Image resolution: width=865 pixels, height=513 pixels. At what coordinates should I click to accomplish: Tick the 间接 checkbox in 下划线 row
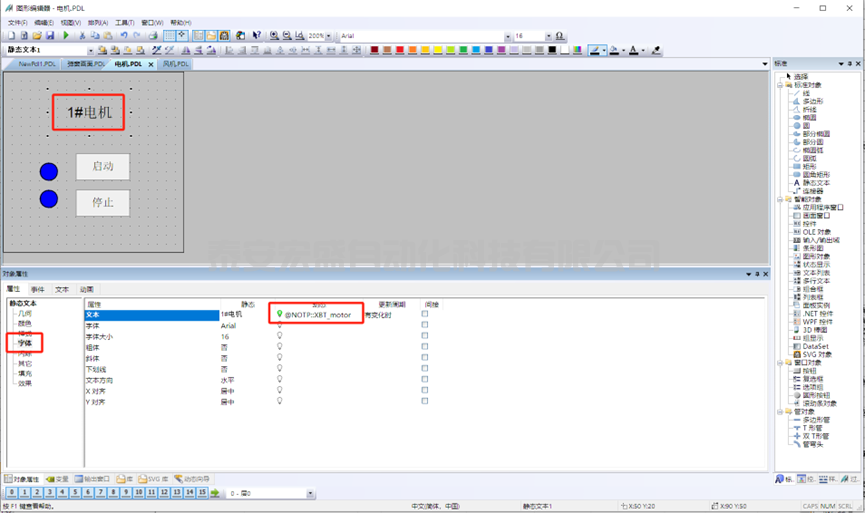(x=425, y=369)
